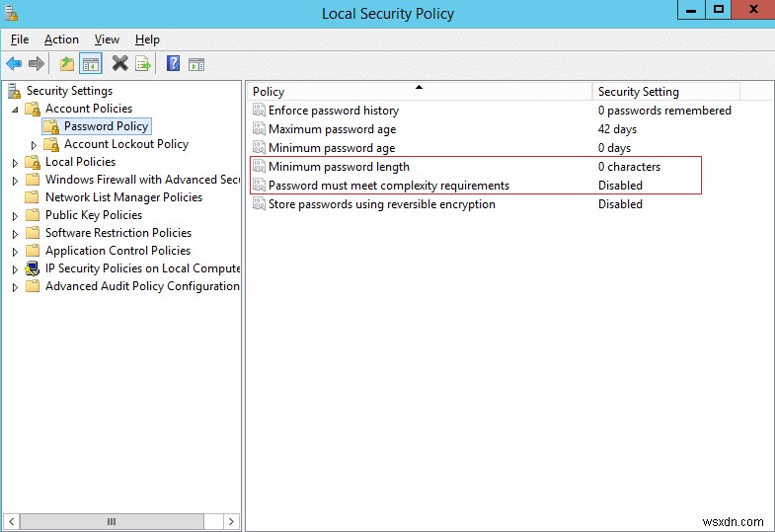Click the Maximum password age policy icon
The width and height of the screenshot is (775, 532).
[x=259, y=128]
